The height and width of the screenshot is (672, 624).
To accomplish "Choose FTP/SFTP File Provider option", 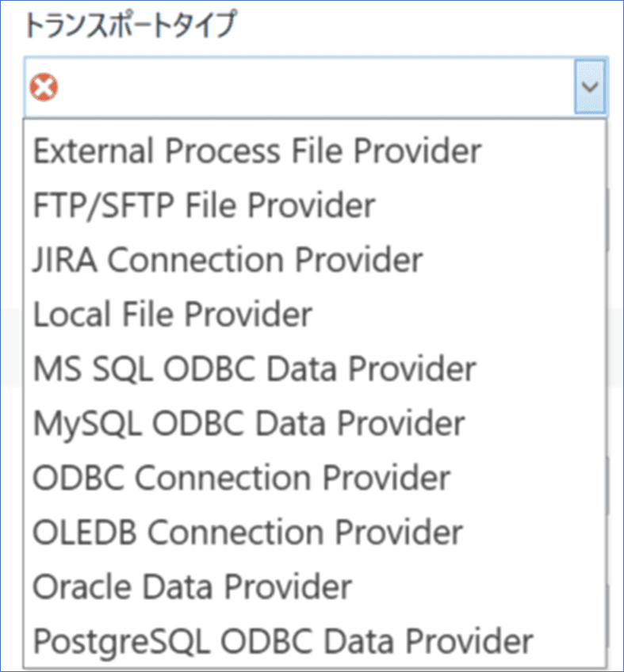I will click(x=204, y=205).
